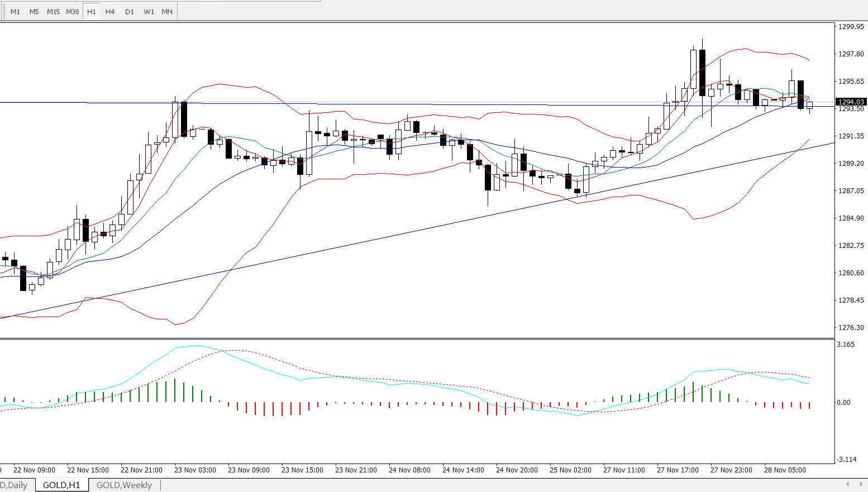The width and height of the screenshot is (868, 492).
Task: Switch chart to M1 timeframe
Action: click(15, 12)
